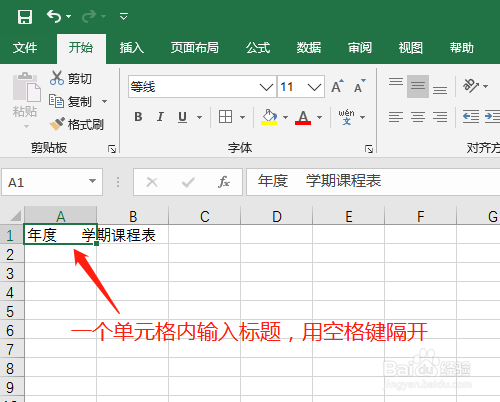Toggle Underline formatting

coord(182,117)
